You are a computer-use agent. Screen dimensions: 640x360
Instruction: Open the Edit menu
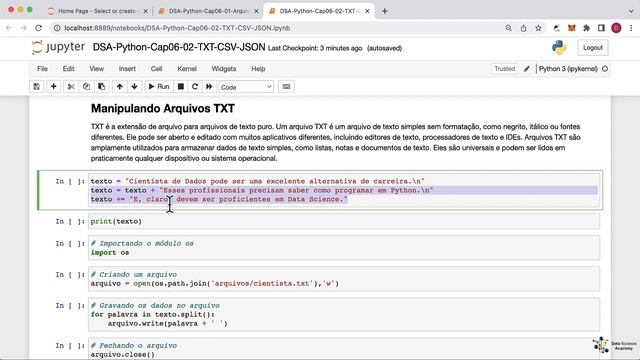point(69,69)
